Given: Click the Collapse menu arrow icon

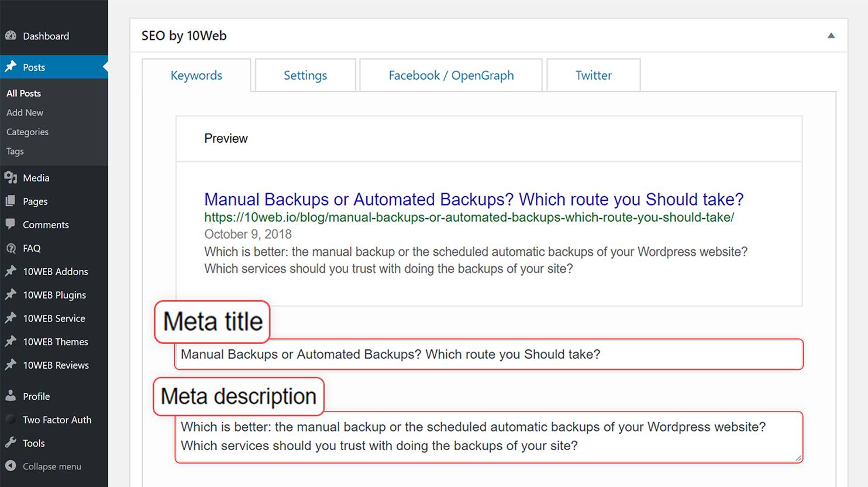Looking at the screenshot, I should click(x=11, y=466).
